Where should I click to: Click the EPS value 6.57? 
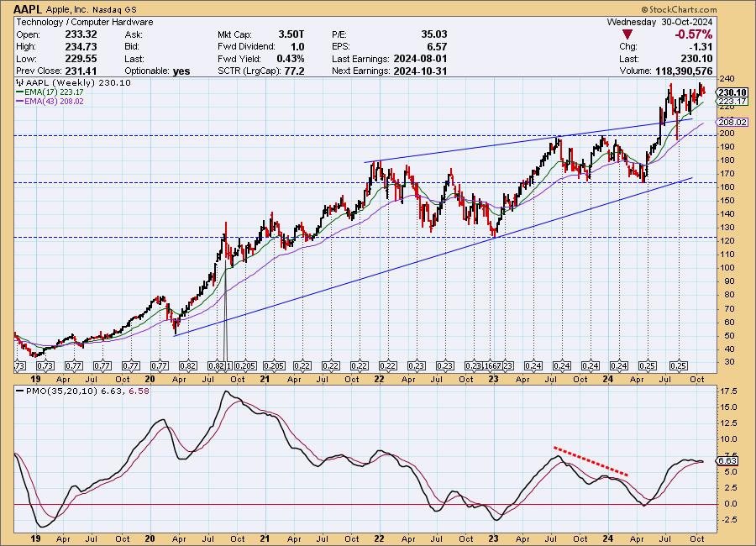click(x=437, y=47)
